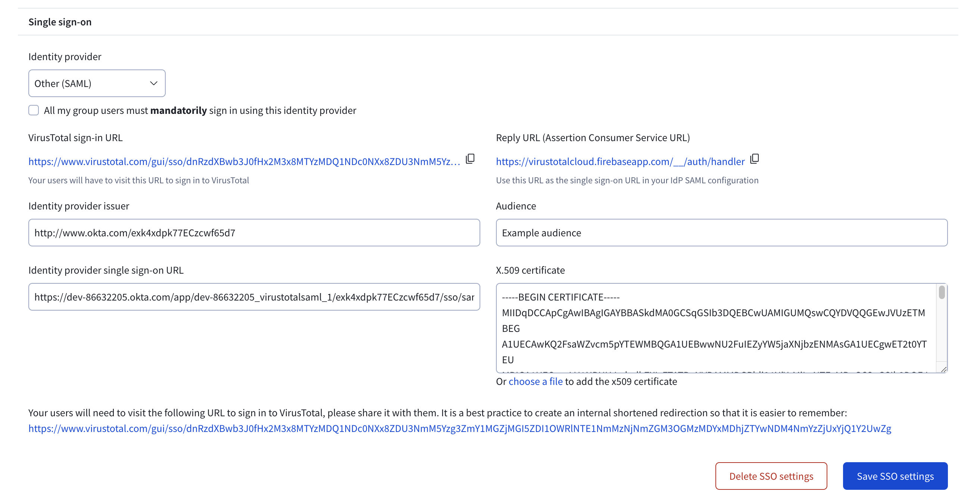Viewport: 980px width, 504px height.
Task: Click the 'X.509 certificate' label
Action: (x=530, y=270)
